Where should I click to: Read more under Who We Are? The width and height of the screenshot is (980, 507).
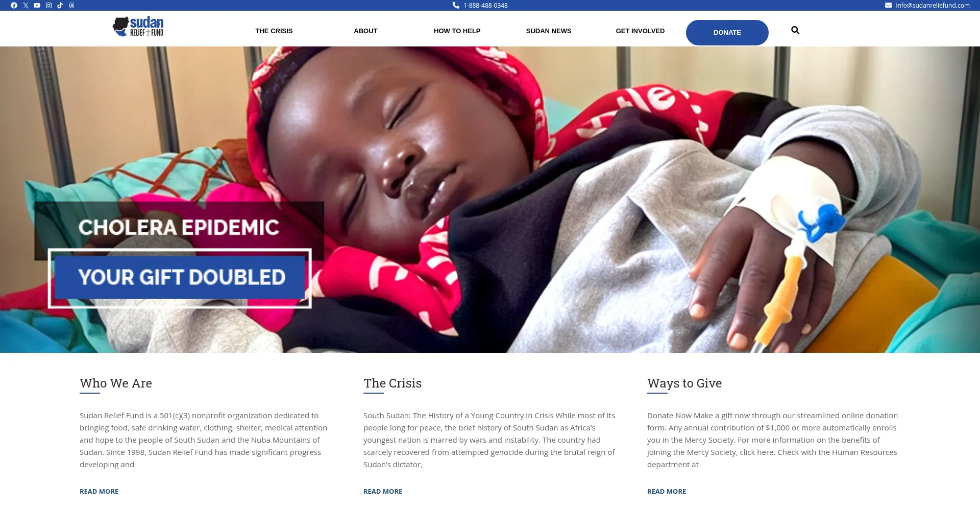[x=99, y=492]
